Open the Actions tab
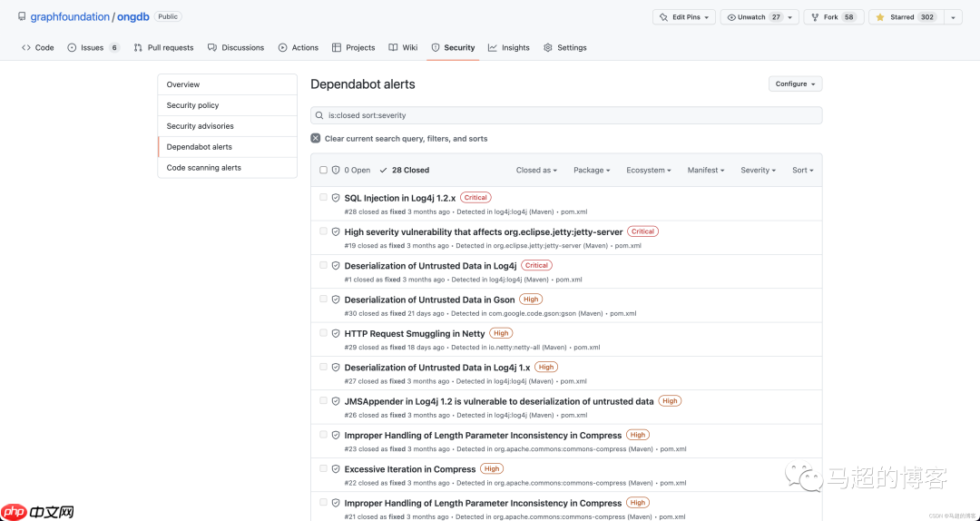The width and height of the screenshot is (980, 521). (x=299, y=47)
